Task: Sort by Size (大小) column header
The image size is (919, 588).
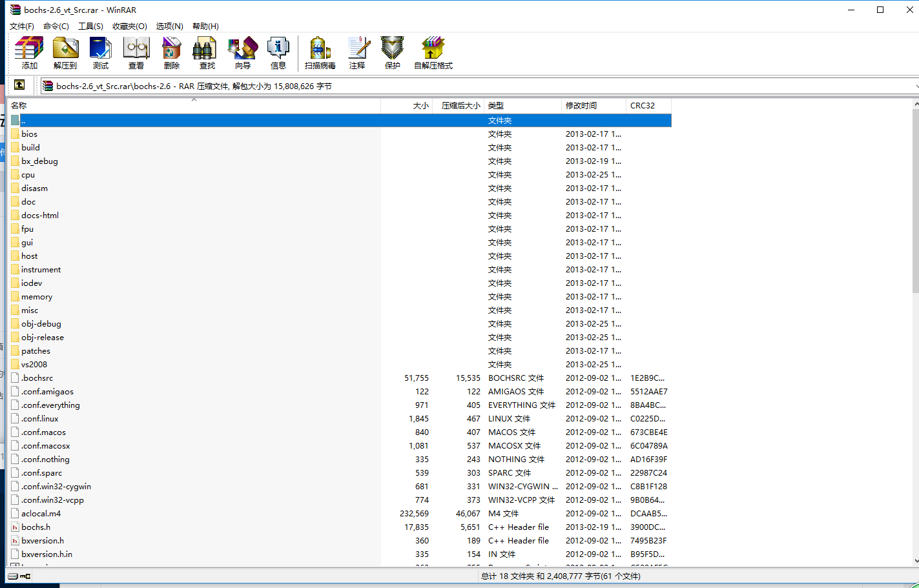Action: coord(407,105)
